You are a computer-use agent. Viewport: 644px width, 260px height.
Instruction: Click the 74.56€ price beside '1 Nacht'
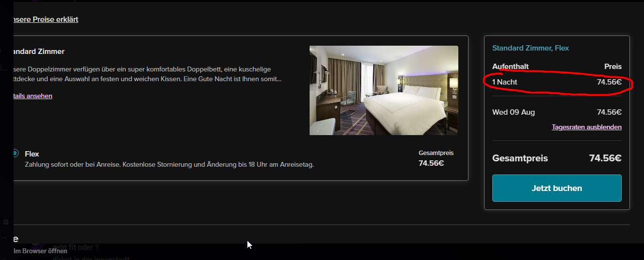tap(609, 82)
